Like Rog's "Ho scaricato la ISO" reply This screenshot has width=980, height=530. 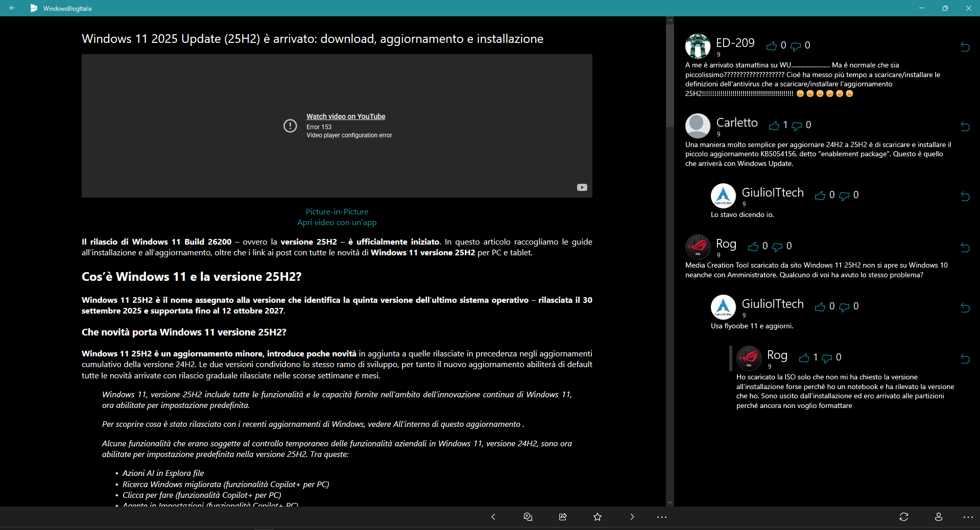click(x=804, y=358)
